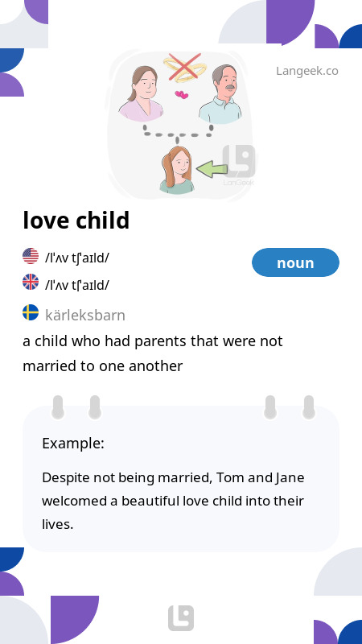Click the red-haired girl illustration
Viewport: 362px width, 644px height.
(177, 170)
